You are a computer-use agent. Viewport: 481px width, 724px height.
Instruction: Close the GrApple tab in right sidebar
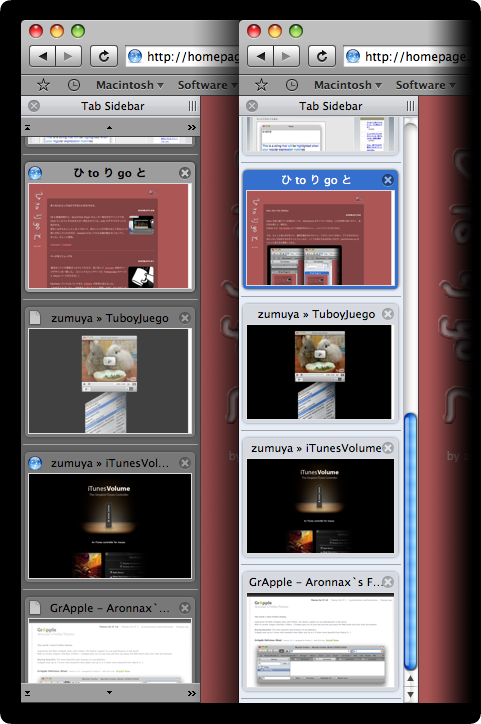pyautogui.click(x=389, y=581)
